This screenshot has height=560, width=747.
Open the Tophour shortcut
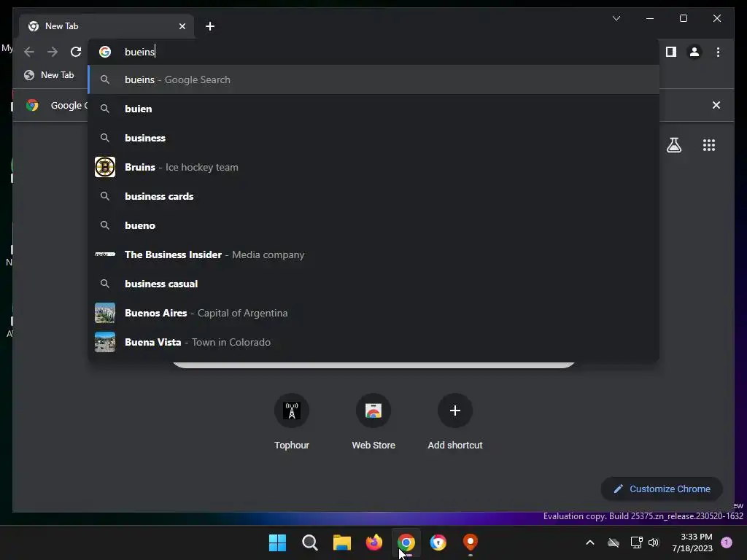(292, 421)
